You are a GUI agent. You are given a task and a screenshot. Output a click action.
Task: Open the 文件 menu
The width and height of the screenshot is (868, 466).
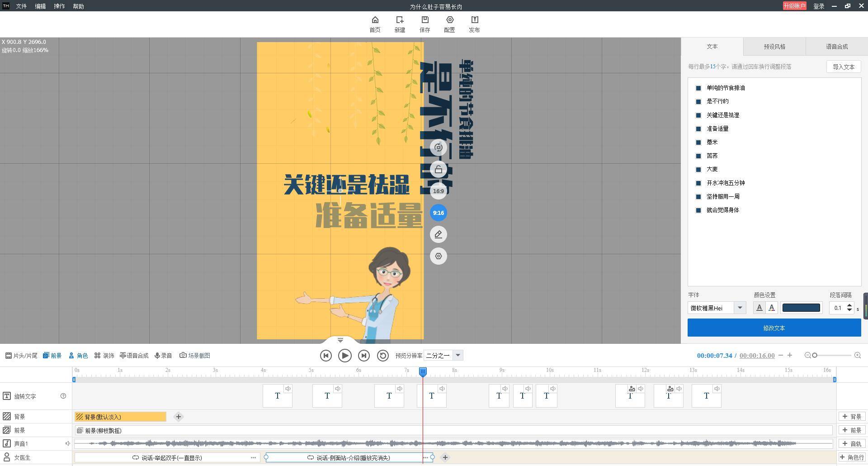tap(21, 6)
